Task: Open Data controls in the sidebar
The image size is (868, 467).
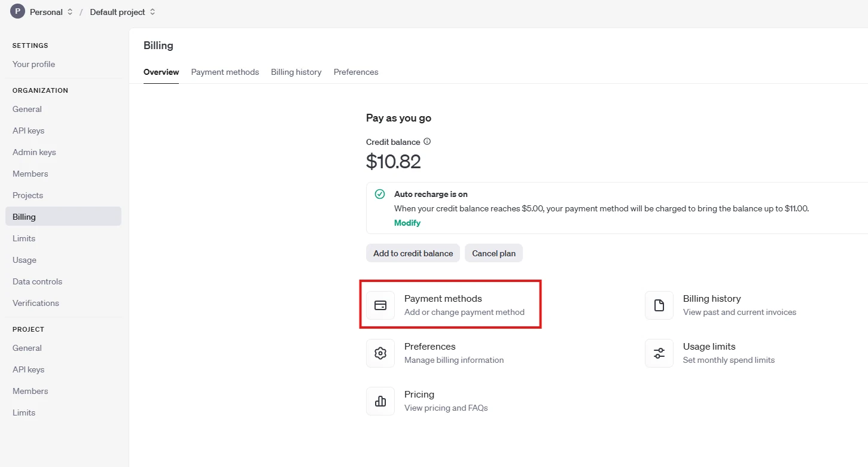Action: [x=37, y=281]
